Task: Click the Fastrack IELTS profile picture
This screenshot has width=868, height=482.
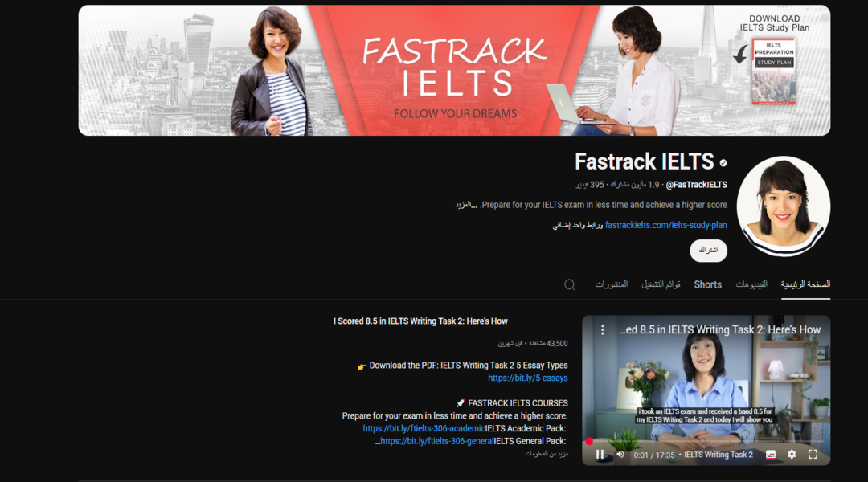Action: tap(784, 206)
